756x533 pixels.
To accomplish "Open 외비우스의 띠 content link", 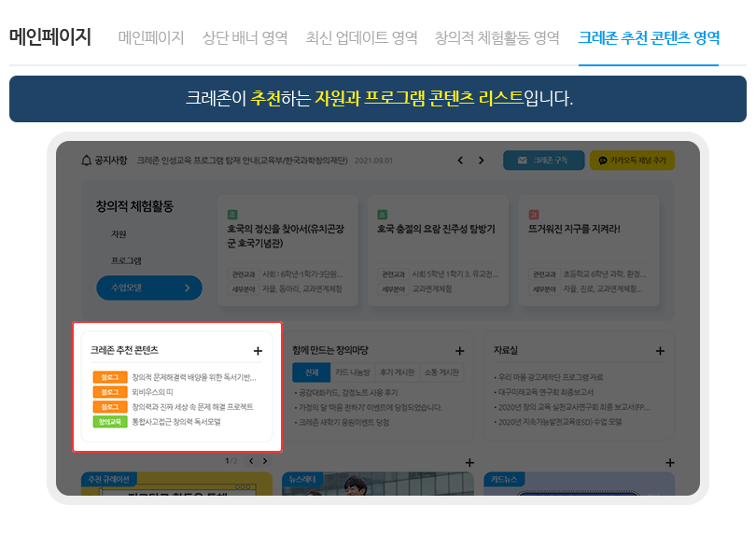I will click(149, 392).
